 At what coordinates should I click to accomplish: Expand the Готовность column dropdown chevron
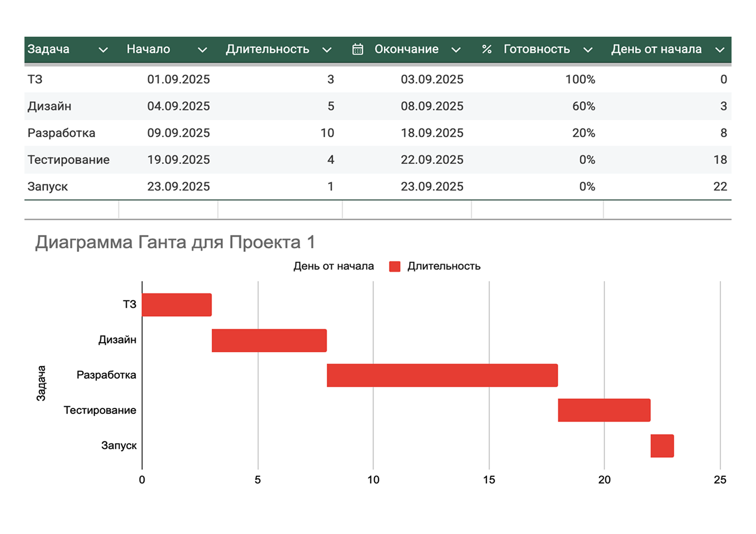[588, 50]
